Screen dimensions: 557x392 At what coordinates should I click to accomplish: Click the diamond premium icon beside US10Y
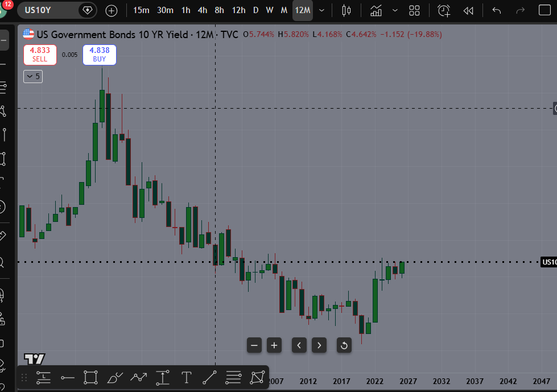point(88,10)
